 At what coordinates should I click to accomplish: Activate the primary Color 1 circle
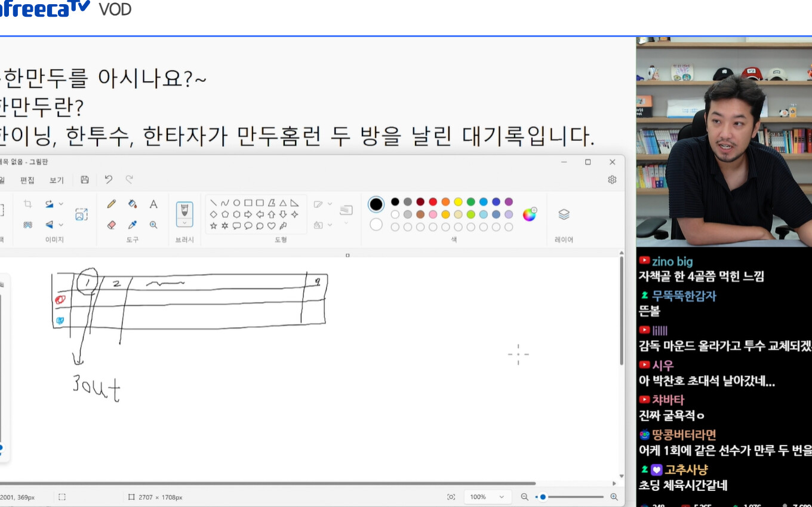click(x=376, y=204)
